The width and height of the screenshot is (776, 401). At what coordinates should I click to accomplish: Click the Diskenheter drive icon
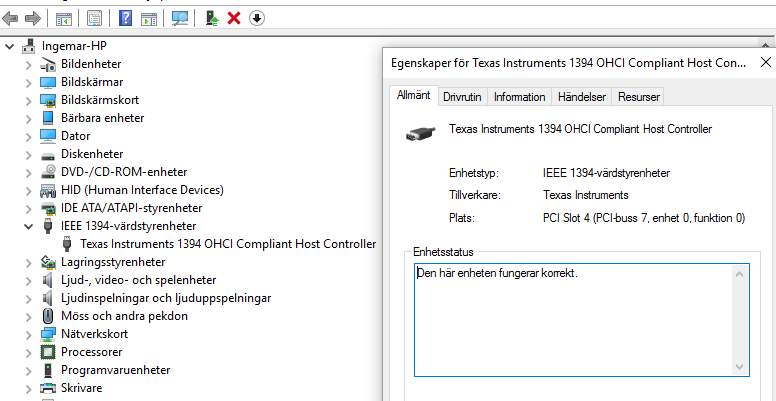(48, 155)
